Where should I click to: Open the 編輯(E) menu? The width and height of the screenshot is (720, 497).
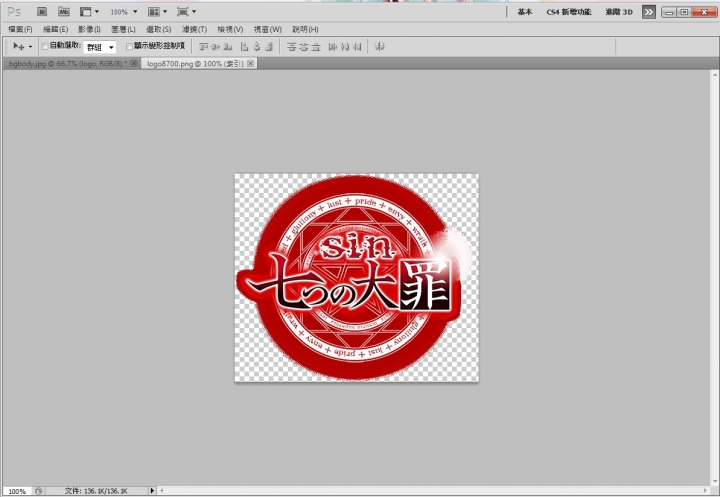56,29
